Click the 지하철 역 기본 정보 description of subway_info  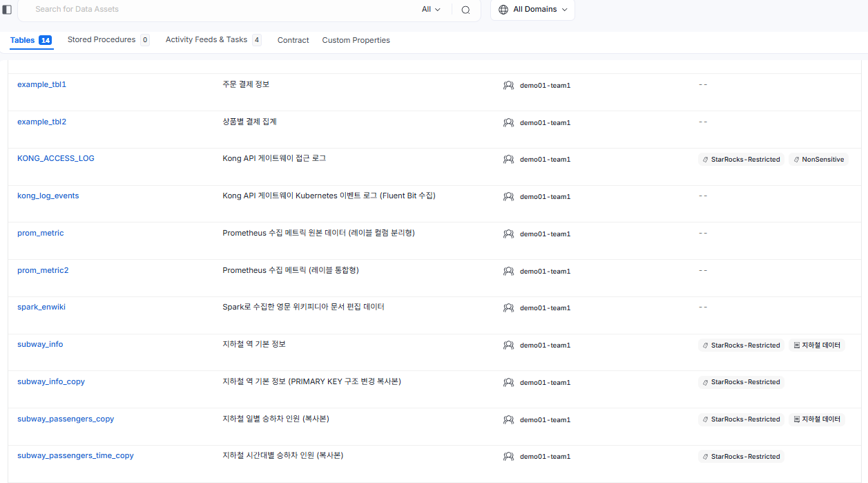254,344
